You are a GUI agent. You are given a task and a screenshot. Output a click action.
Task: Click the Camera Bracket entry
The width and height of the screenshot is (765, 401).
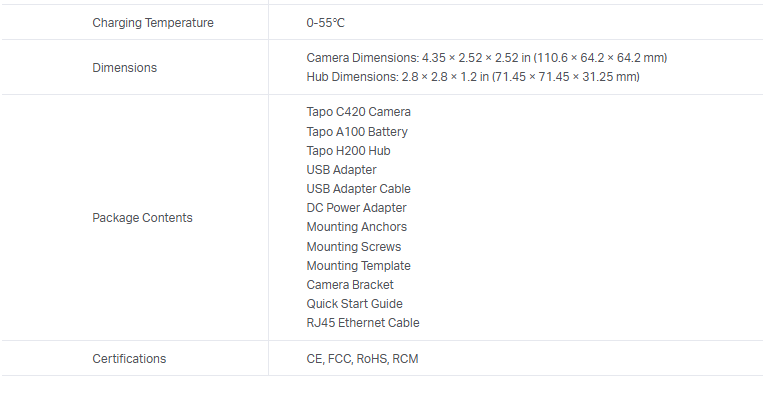pos(350,285)
